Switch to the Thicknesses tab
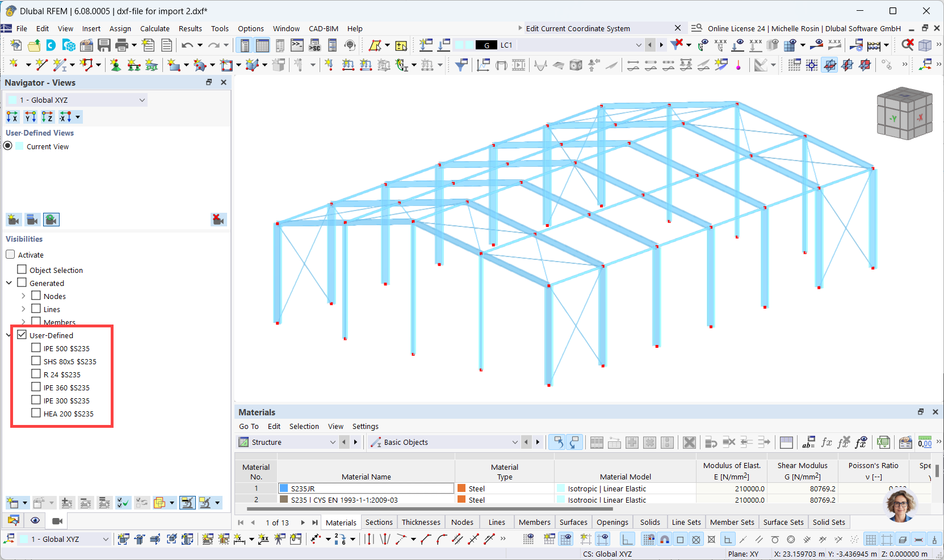The width and height of the screenshot is (944, 560). [x=421, y=522]
